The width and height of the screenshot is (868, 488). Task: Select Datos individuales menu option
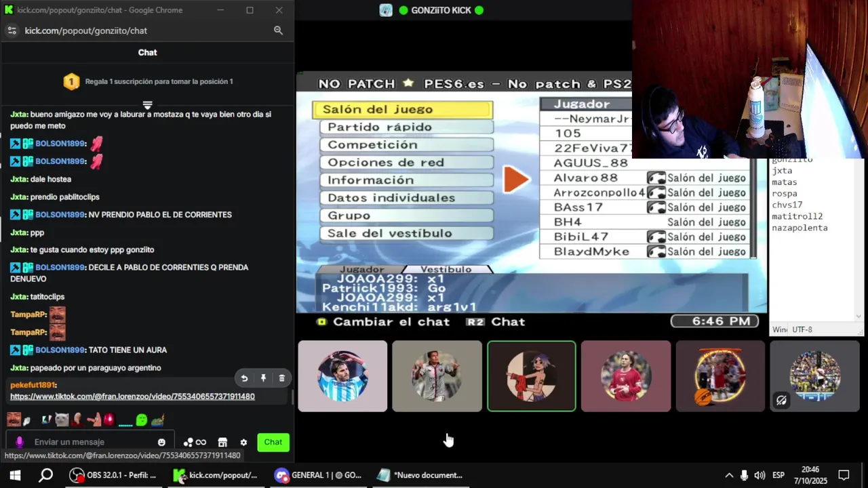click(x=406, y=197)
